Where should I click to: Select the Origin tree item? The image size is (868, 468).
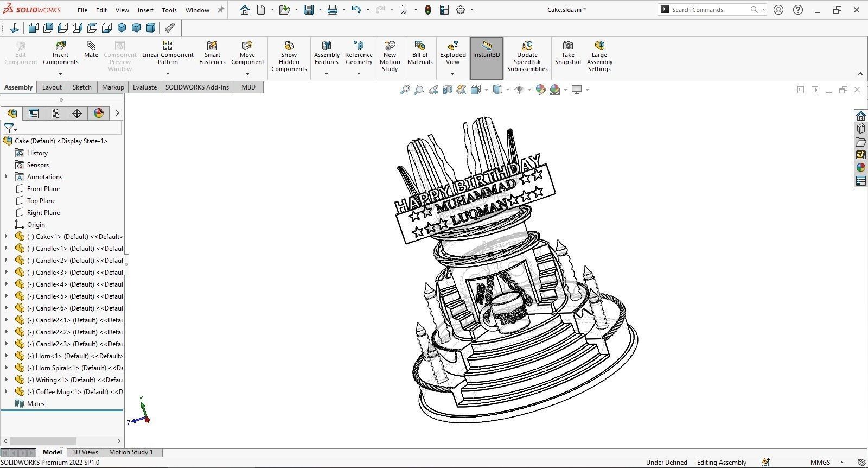point(36,224)
